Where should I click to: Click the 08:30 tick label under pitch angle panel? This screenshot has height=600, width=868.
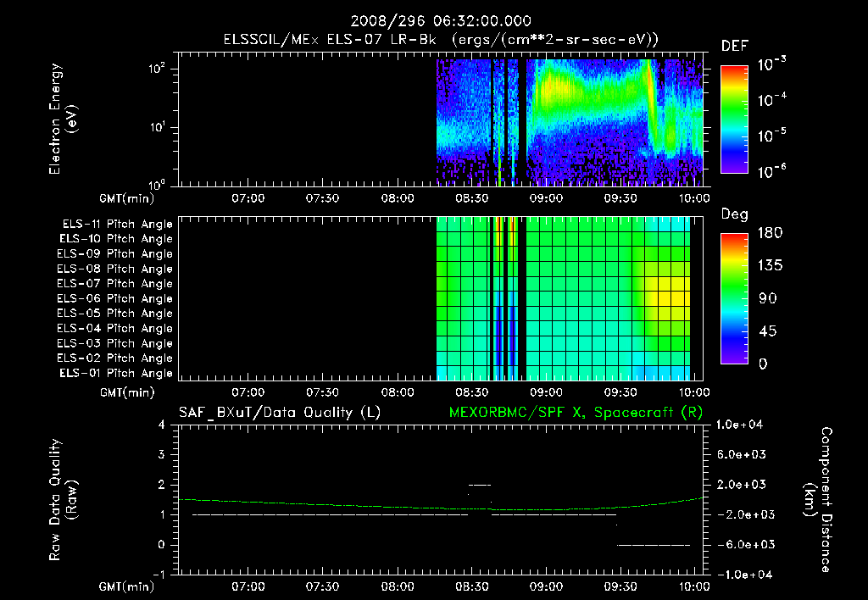[471, 392]
